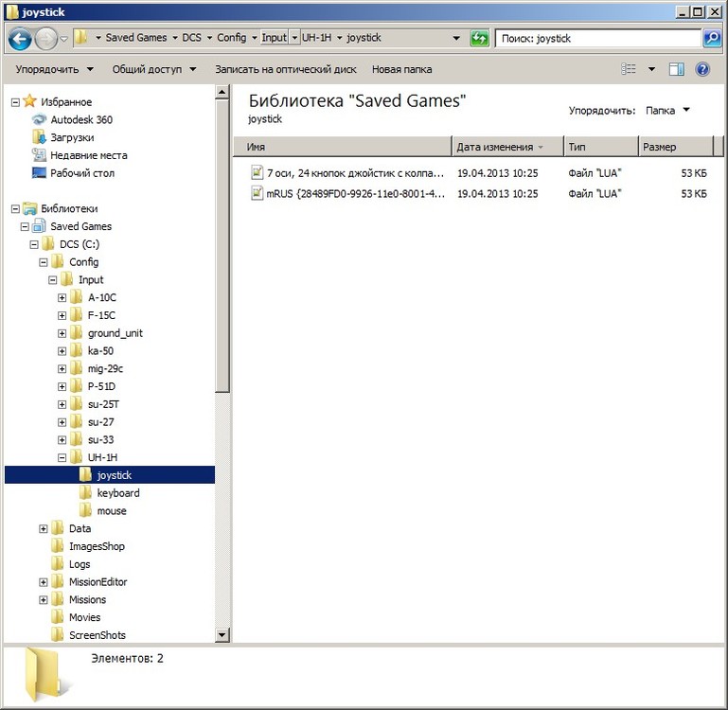Viewport: 728px width, 710px height.
Task: Expand the 'MissionEditor' folder node
Action: [x=44, y=582]
